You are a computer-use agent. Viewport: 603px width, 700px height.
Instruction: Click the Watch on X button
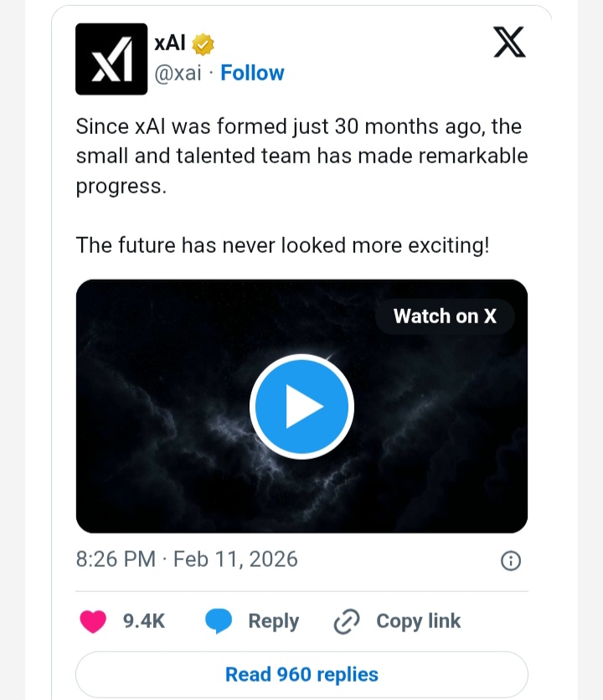[446, 317]
